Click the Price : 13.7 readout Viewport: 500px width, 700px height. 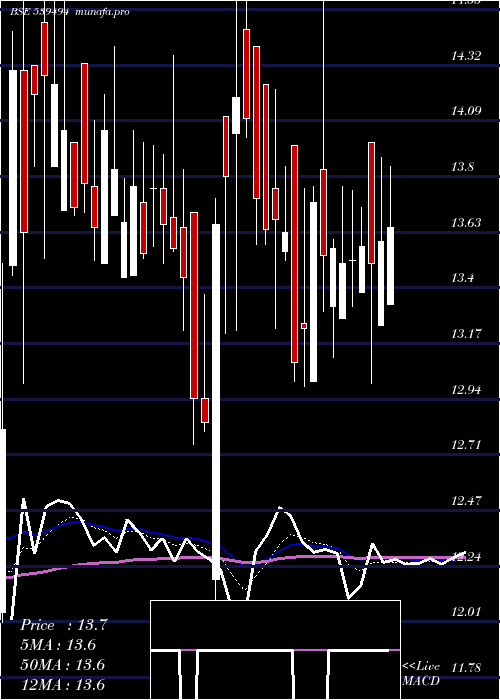click(64, 625)
